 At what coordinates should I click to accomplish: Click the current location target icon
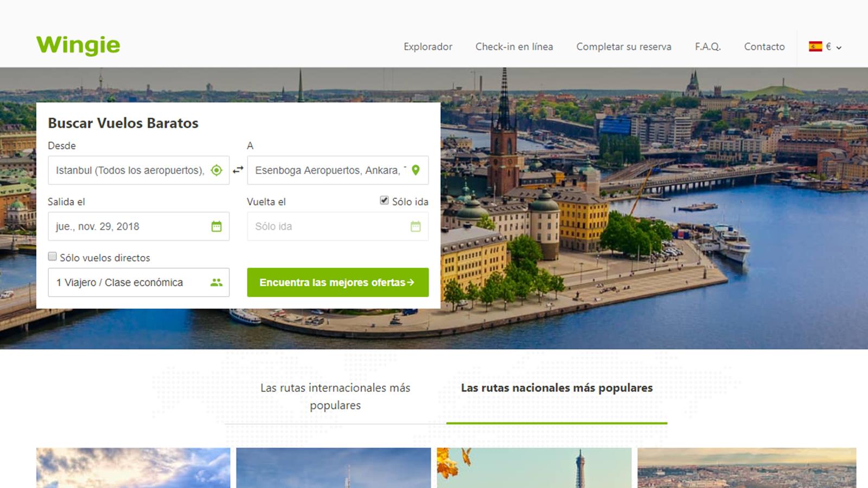click(216, 170)
